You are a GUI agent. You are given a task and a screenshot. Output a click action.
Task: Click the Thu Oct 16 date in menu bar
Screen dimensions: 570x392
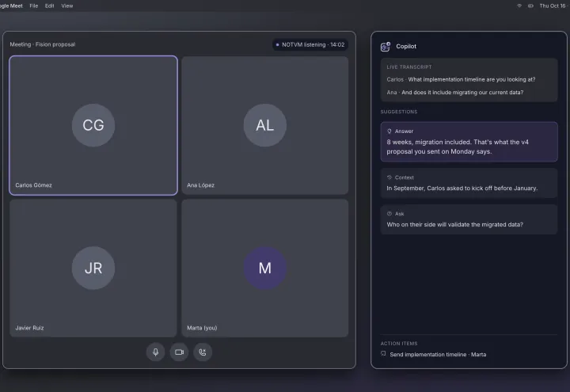(553, 6)
